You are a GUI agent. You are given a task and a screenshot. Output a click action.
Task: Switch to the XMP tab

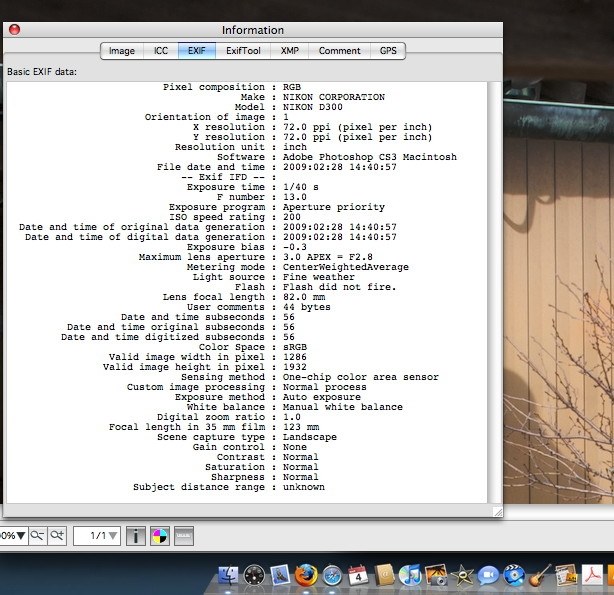point(289,51)
